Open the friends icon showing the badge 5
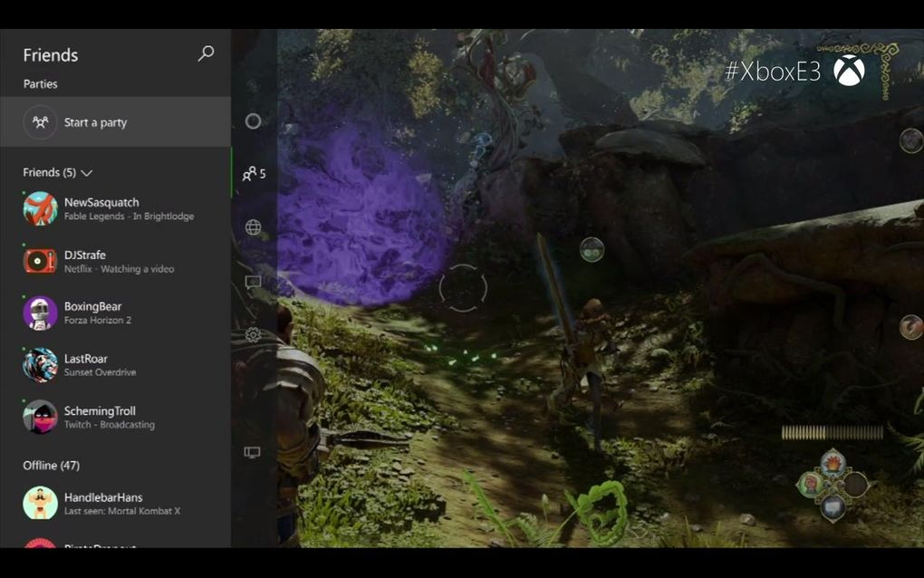This screenshot has height=578, width=924. click(x=251, y=173)
